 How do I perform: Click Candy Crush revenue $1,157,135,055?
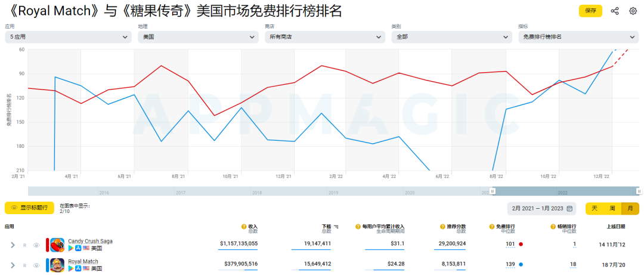239,244
